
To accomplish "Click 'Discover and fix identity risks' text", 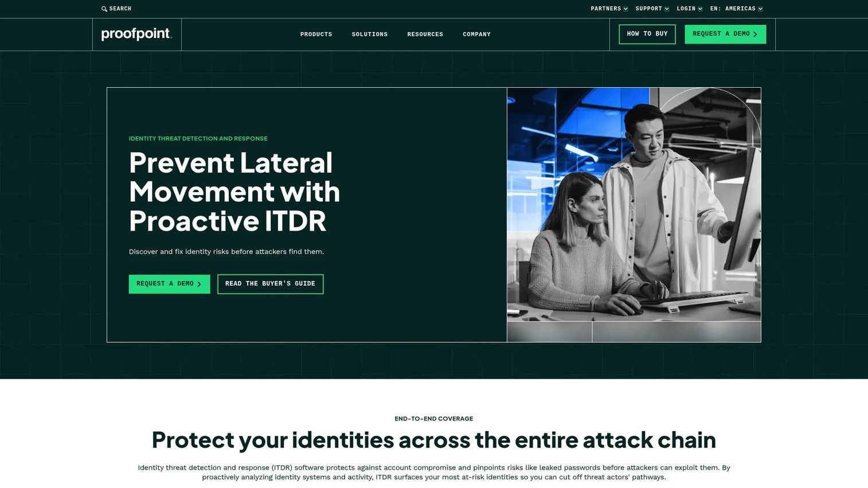I will point(226,252).
